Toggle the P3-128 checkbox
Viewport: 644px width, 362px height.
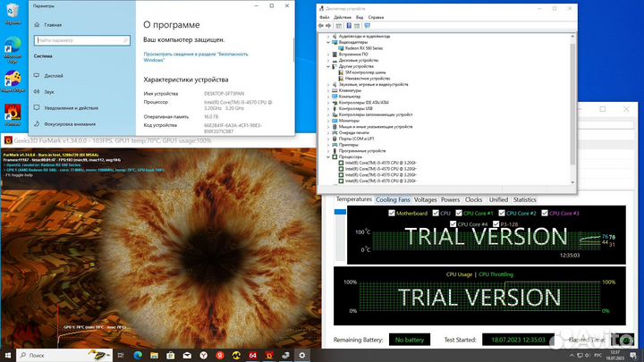point(496,224)
